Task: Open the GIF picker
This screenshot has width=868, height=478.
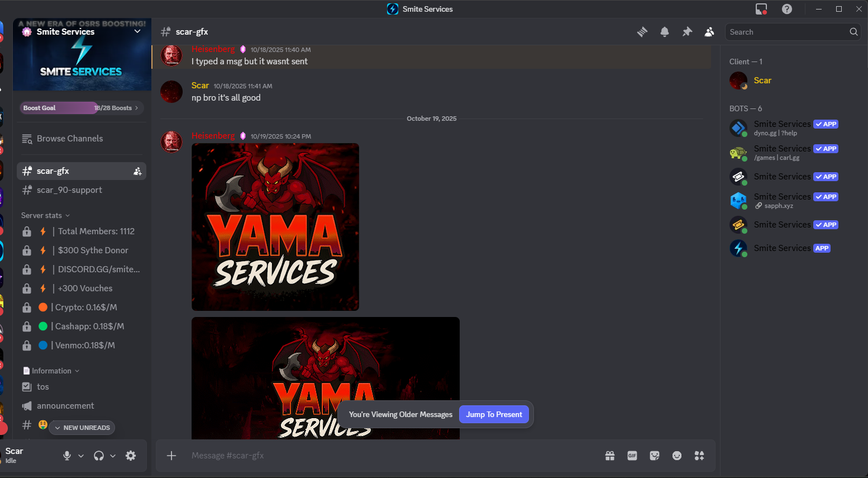Action: tap(632, 456)
